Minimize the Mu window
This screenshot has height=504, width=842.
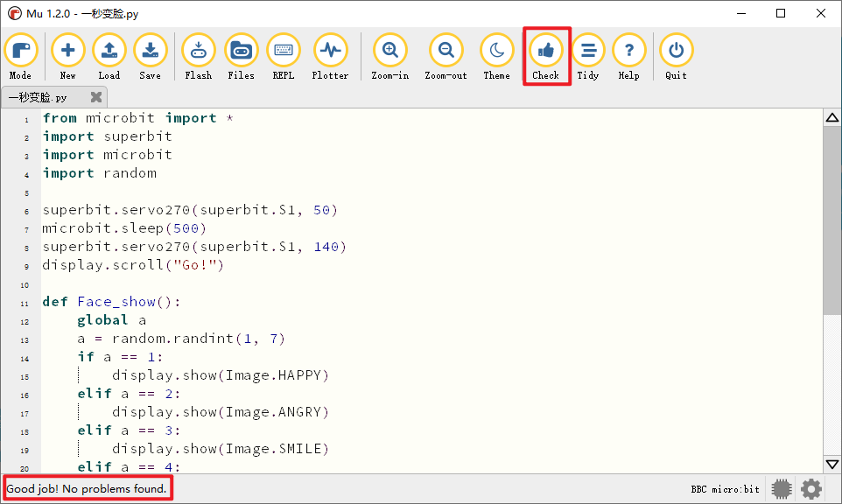741,13
